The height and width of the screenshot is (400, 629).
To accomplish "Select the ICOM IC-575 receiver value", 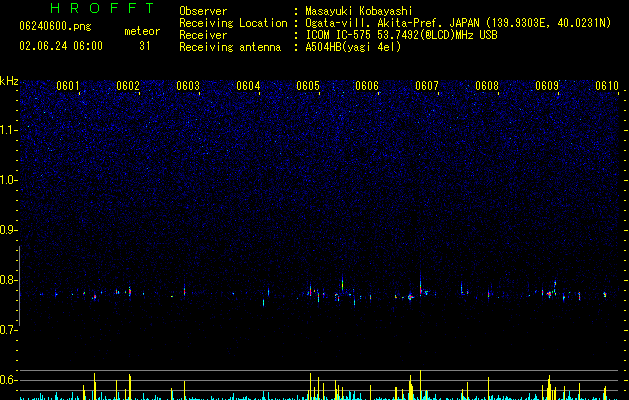I will [401, 35].
